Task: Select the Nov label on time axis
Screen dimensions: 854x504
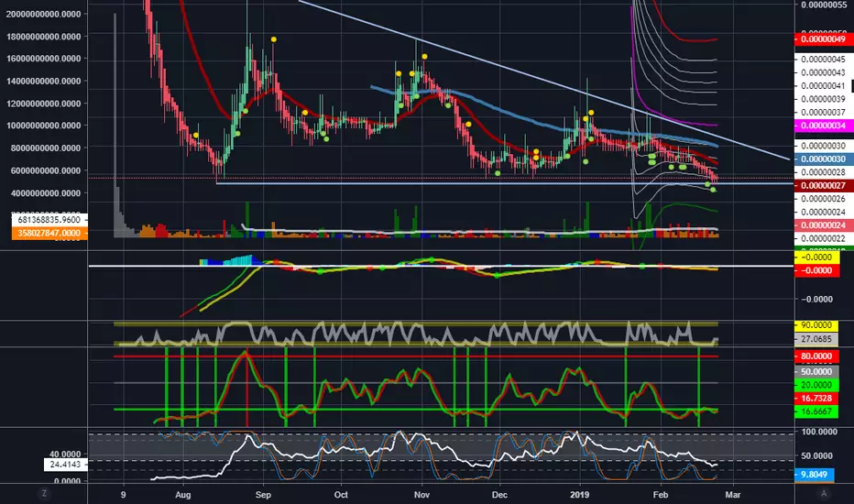Action: coord(422,495)
